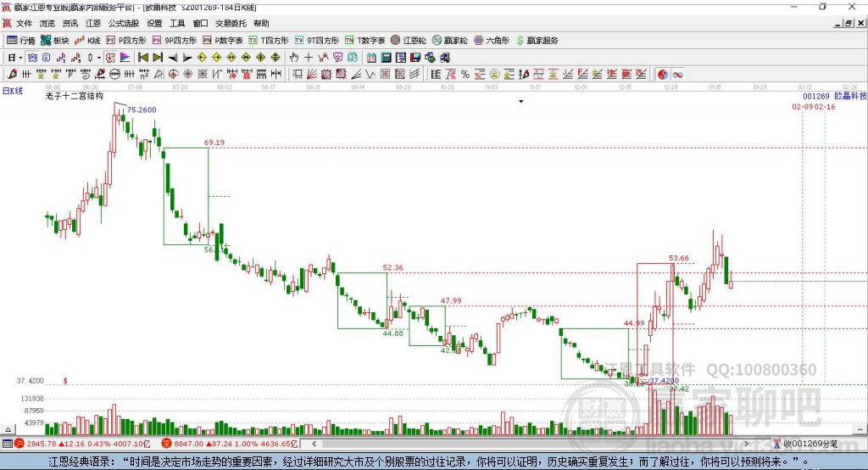Click the yellow diamond left-arrow icon

202,58
